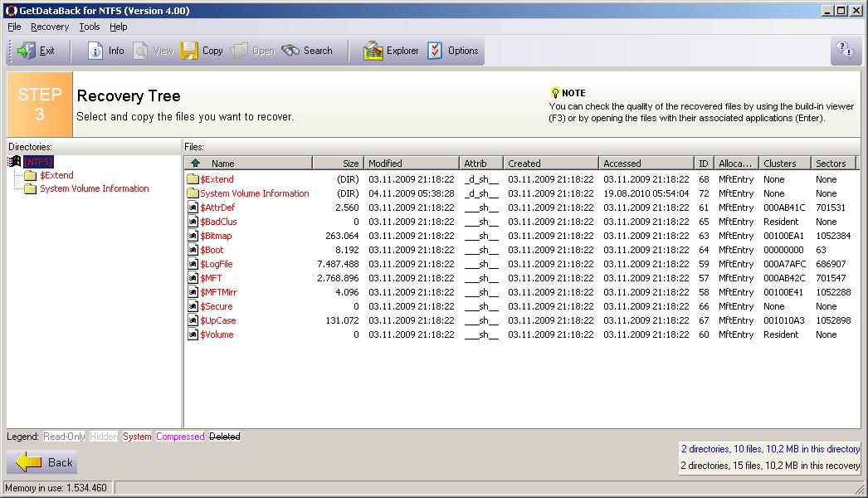
Task: Sort by Created column header
Action: (x=551, y=163)
